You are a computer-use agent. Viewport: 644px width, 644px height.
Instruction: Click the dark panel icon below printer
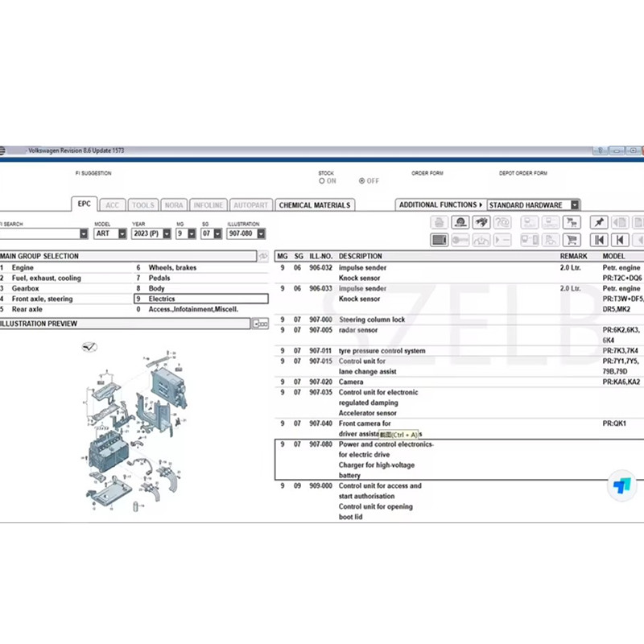pyautogui.click(x=439, y=240)
